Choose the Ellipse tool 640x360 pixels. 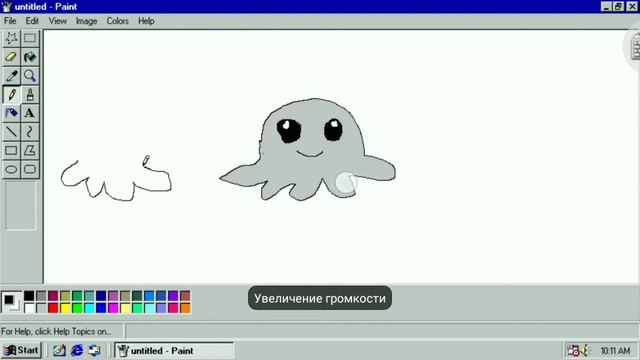(x=11, y=169)
